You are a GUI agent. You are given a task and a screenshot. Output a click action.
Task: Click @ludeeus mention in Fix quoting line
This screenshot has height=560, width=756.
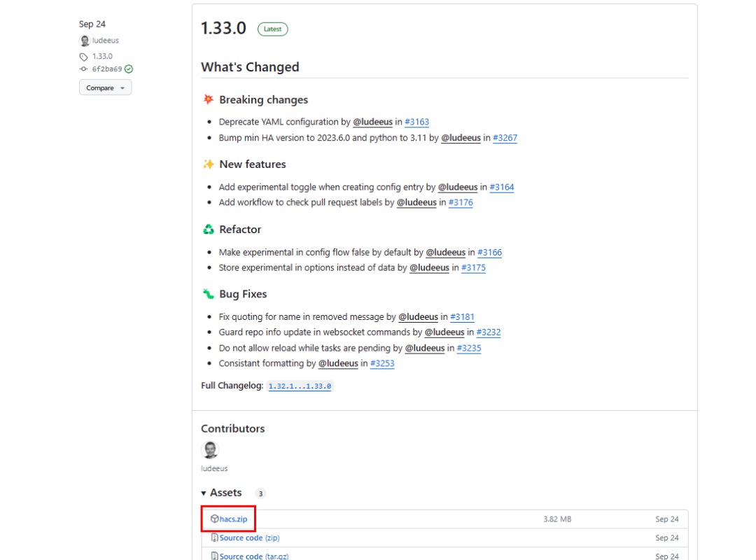pos(418,317)
